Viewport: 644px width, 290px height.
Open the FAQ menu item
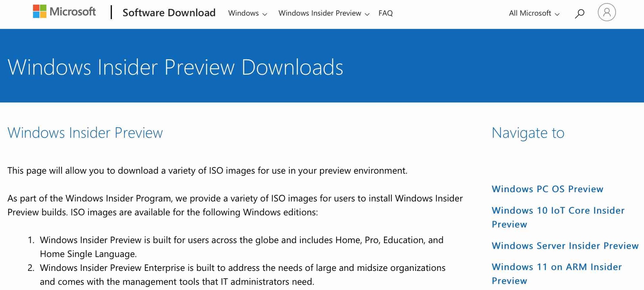pyautogui.click(x=385, y=13)
